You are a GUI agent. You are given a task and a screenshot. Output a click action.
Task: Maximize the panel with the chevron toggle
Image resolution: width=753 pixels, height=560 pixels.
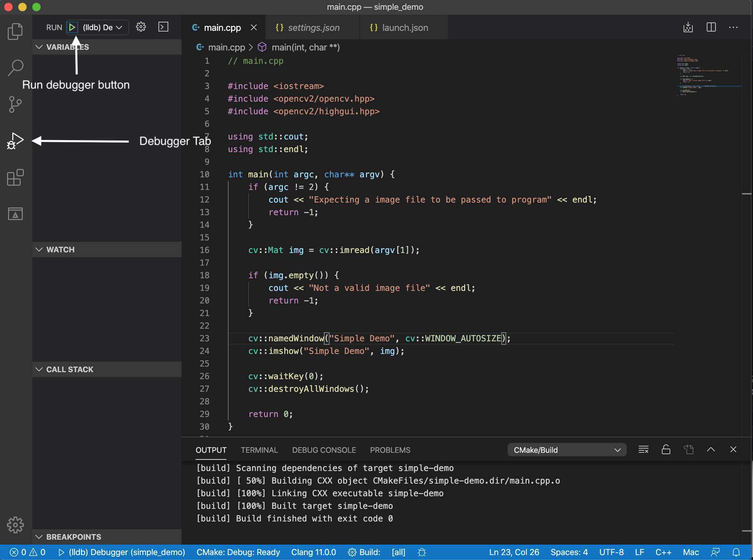tap(711, 450)
